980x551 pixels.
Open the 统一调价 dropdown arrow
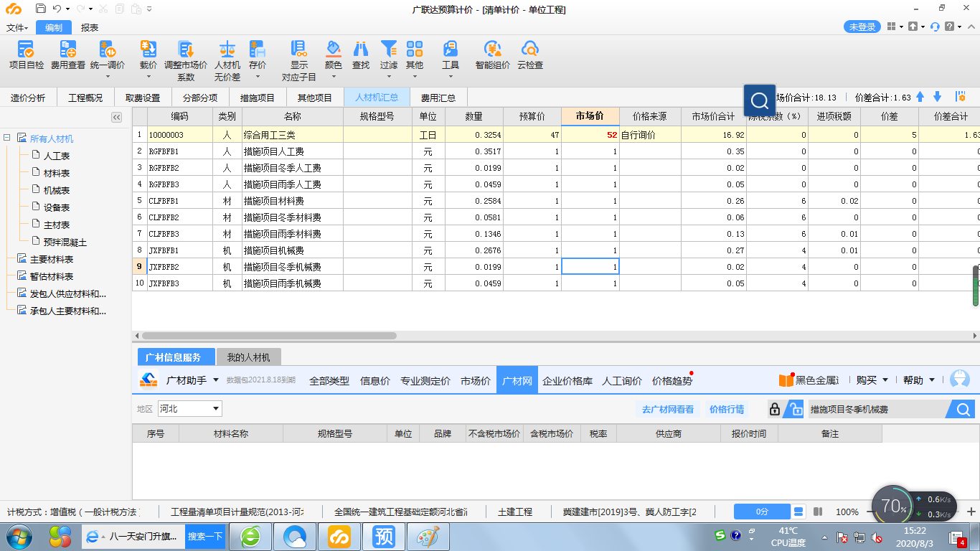pos(108,75)
